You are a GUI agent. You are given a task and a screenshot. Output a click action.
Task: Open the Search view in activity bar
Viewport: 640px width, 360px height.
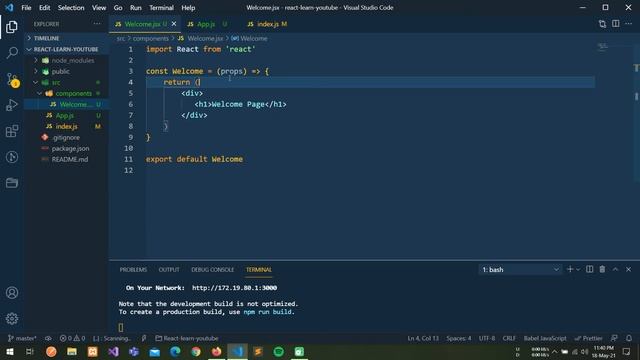(x=12, y=53)
